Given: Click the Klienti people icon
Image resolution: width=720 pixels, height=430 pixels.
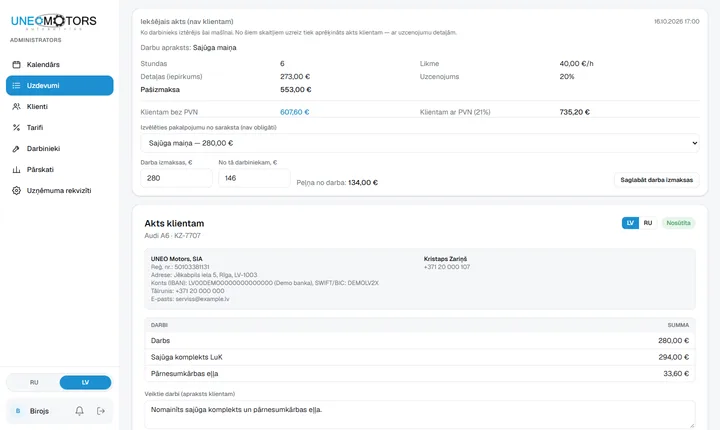Looking at the screenshot, I should point(17,107).
